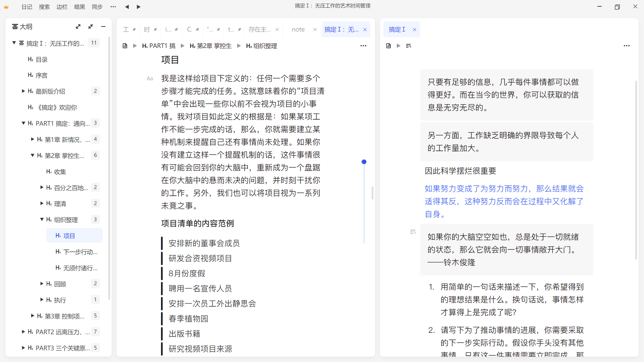Click the 大纲 outline header icon
The width and height of the screenshot is (644, 362).
(15, 26)
